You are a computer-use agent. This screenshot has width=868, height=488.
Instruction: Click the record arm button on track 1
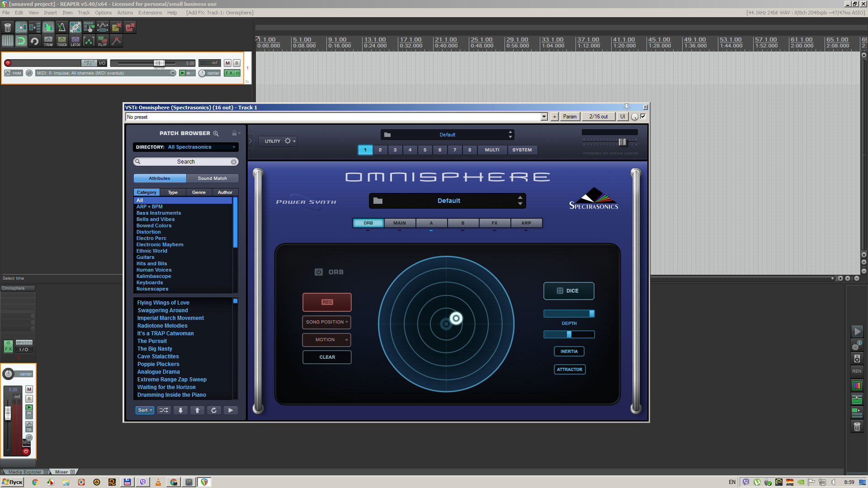[x=8, y=63]
